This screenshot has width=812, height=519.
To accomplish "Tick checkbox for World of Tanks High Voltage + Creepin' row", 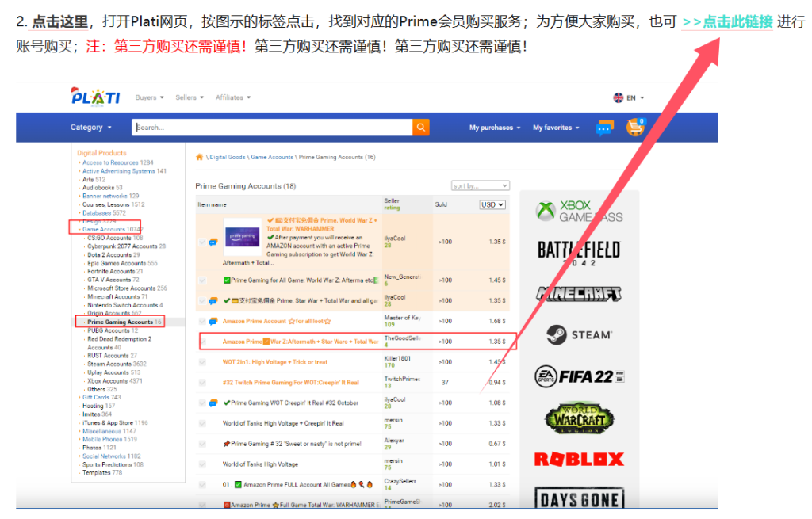I will (202, 423).
